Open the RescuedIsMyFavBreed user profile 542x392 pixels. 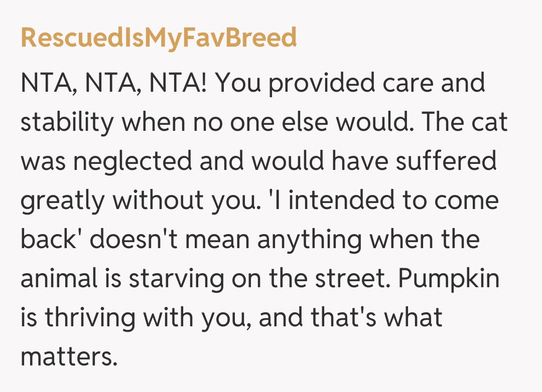[159, 38]
